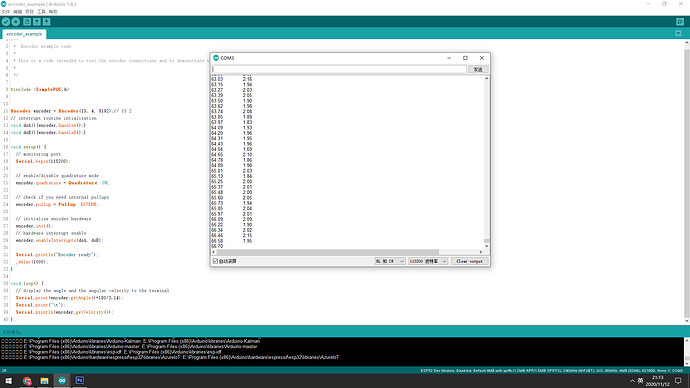Image resolution: width=690 pixels, height=388 pixels.
Task: Open the 115200 baud rate dropdown
Action: click(x=428, y=261)
